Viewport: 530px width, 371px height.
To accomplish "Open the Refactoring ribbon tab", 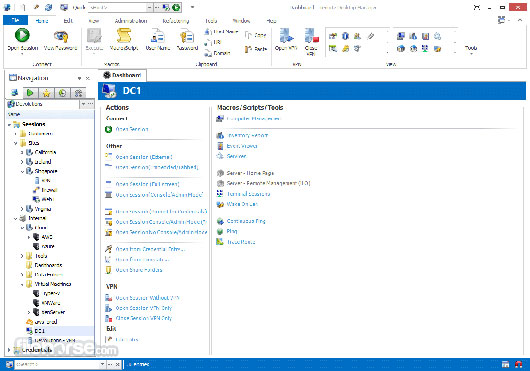I will (x=175, y=21).
